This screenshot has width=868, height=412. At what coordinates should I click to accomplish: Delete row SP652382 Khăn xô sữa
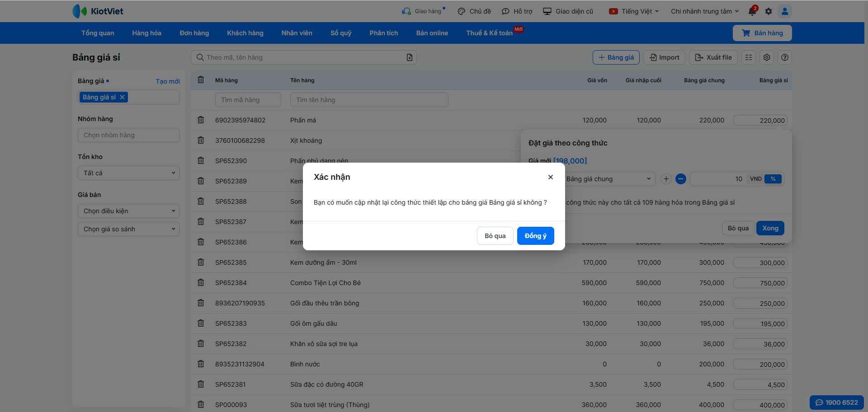click(201, 343)
